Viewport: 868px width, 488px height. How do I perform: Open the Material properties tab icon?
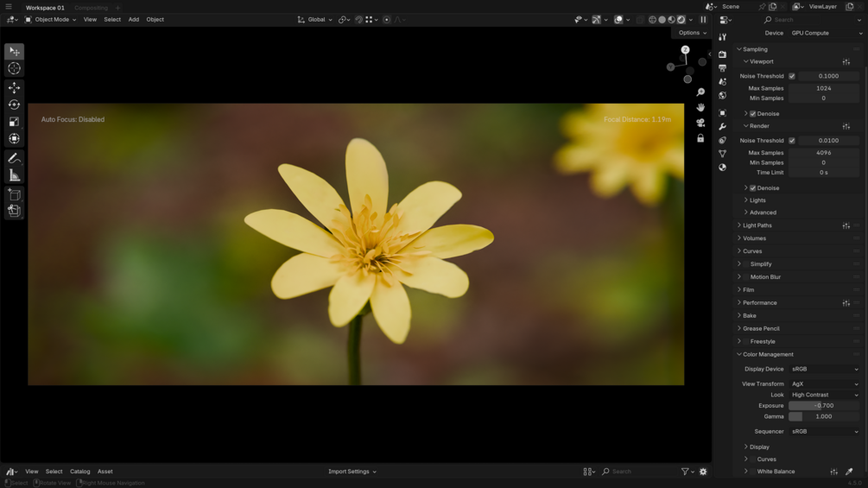pyautogui.click(x=722, y=168)
